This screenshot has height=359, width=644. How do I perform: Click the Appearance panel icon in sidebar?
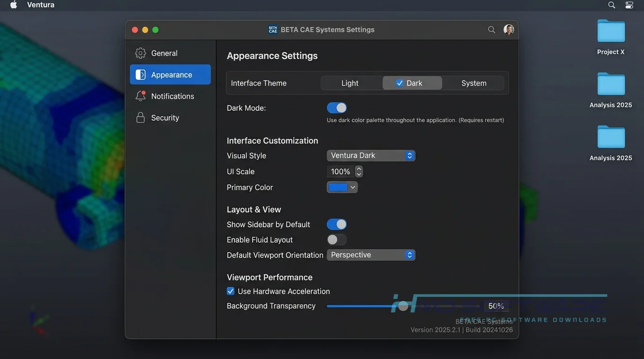click(140, 75)
